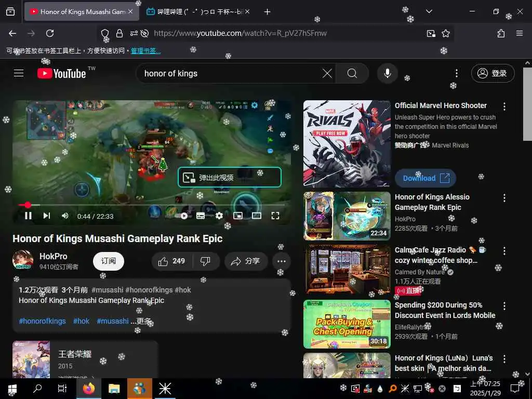Open options for Alessio Gameplay video

tap(504, 198)
